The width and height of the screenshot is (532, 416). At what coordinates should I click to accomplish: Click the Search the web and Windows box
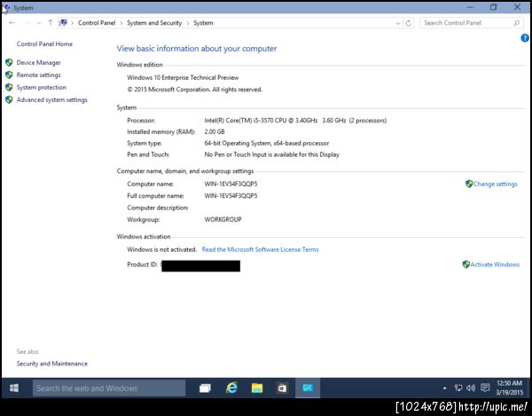[109, 388]
